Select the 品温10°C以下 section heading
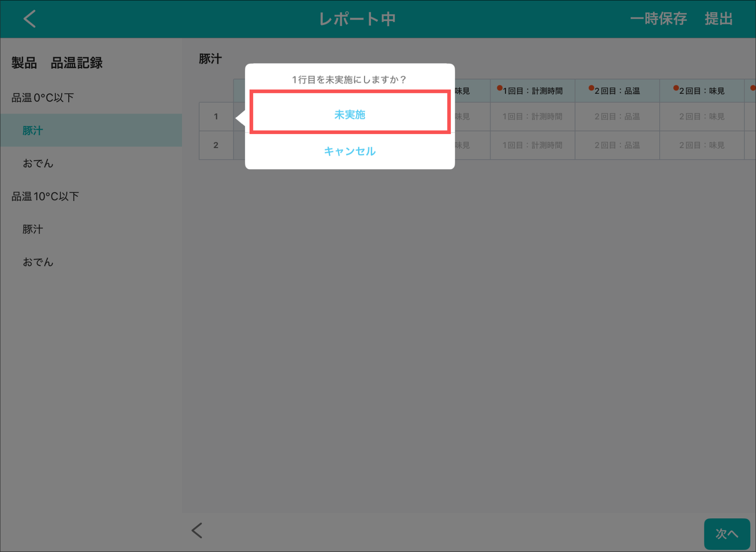 click(x=45, y=196)
